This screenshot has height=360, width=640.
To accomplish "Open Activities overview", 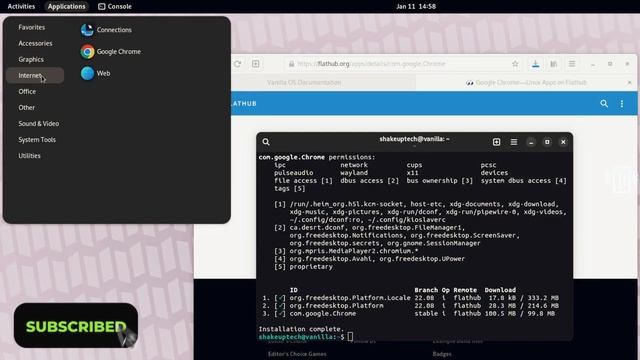I will [21, 6].
